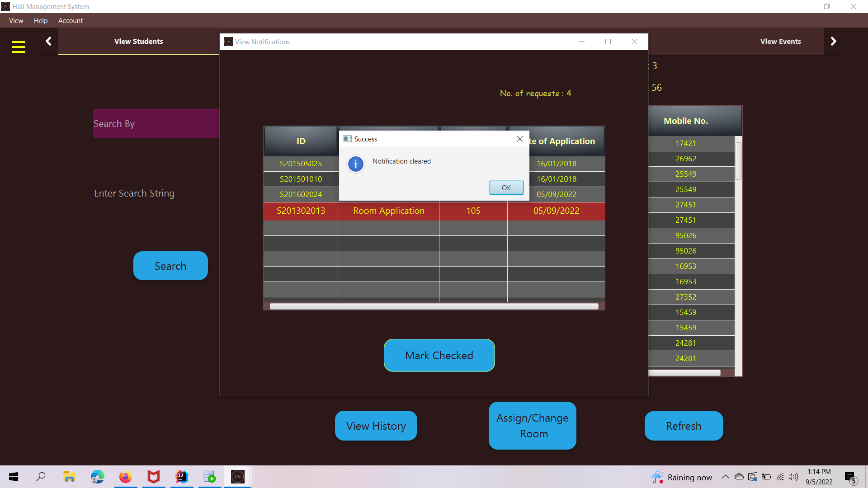Click OK to dismiss Notification cleared message

tap(506, 188)
